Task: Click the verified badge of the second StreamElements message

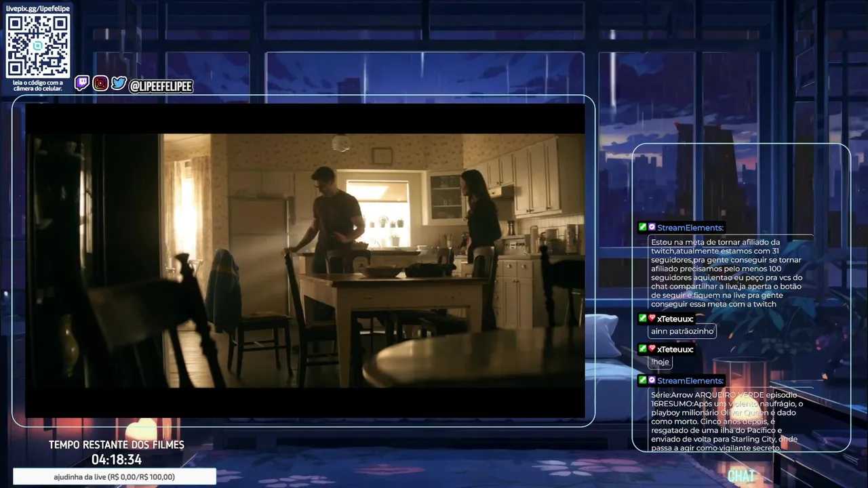Action: click(652, 380)
